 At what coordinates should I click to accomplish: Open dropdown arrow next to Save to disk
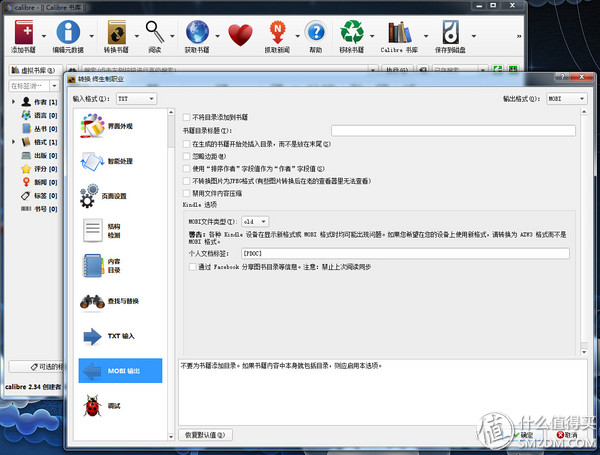(x=474, y=36)
